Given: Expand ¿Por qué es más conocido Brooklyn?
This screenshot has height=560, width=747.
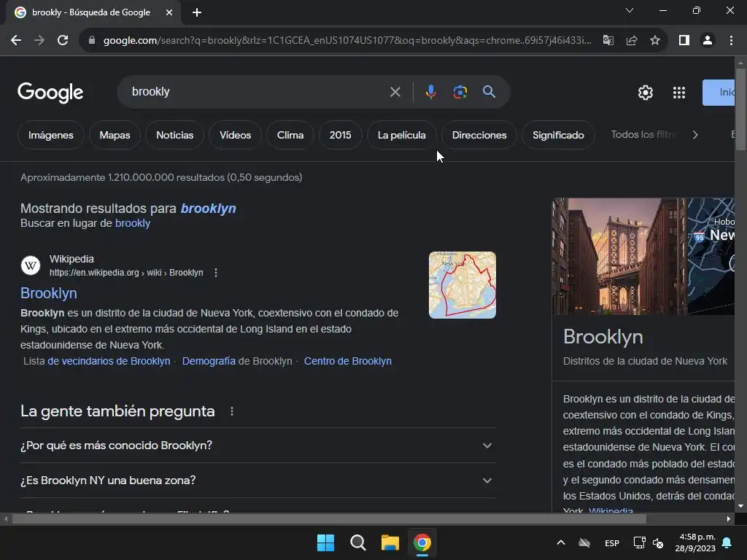Looking at the screenshot, I should pyautogui.click(x=258, y=446).
